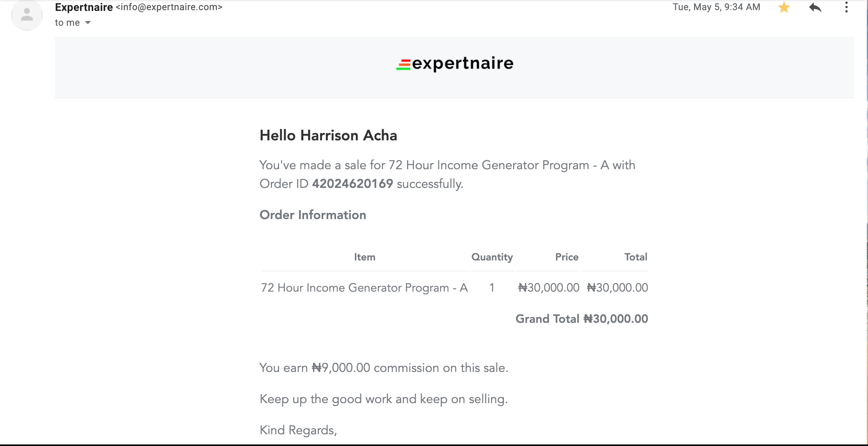Click the ₦9,000.00 commission line

click(x=384, y=368)
